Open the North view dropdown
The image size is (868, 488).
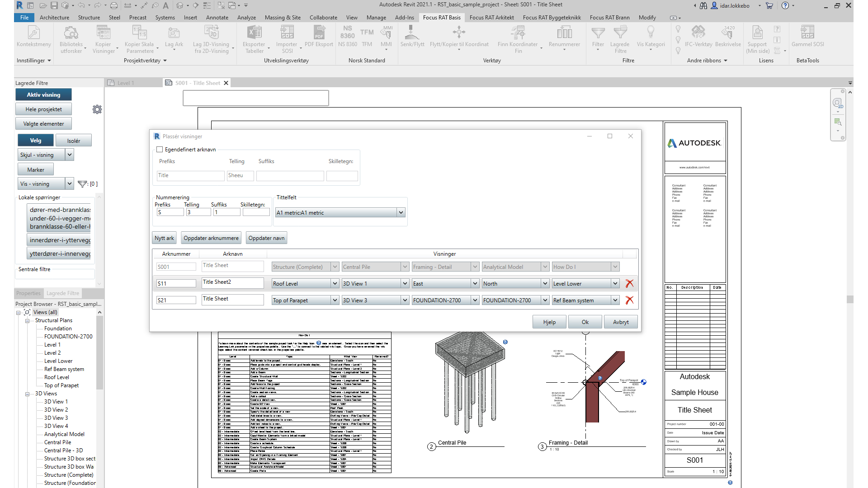click(x=545, y=283)
